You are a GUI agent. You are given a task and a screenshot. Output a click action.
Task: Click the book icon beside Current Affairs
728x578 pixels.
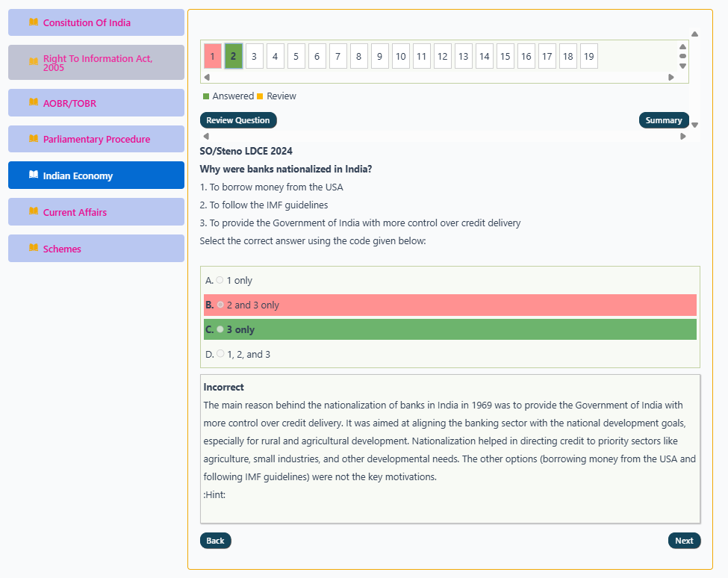[34, 211]
